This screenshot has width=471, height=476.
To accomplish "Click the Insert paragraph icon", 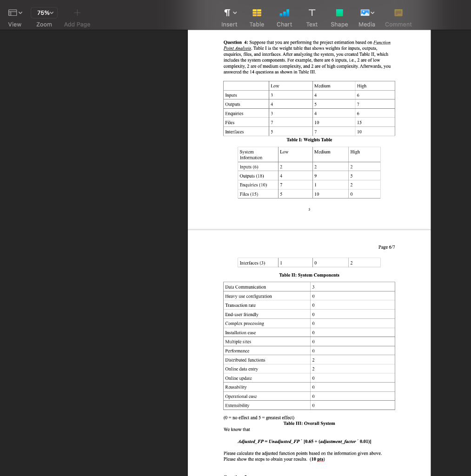I will (226, 12).
